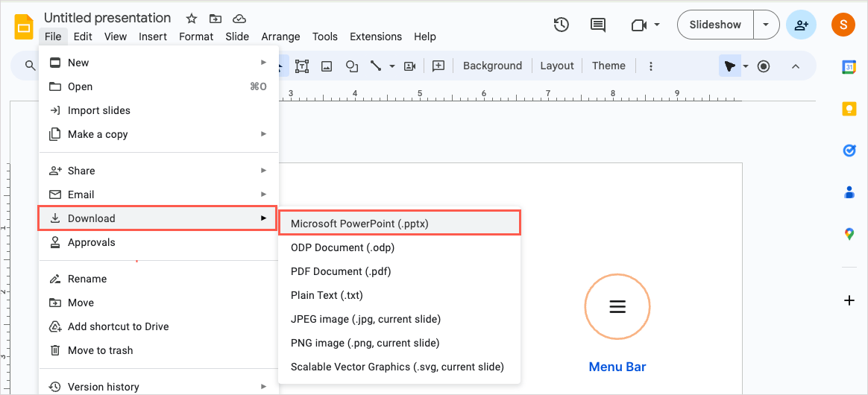Click the plus add-ons icon in side panel

pyautogui.click(x=849, y=300)
